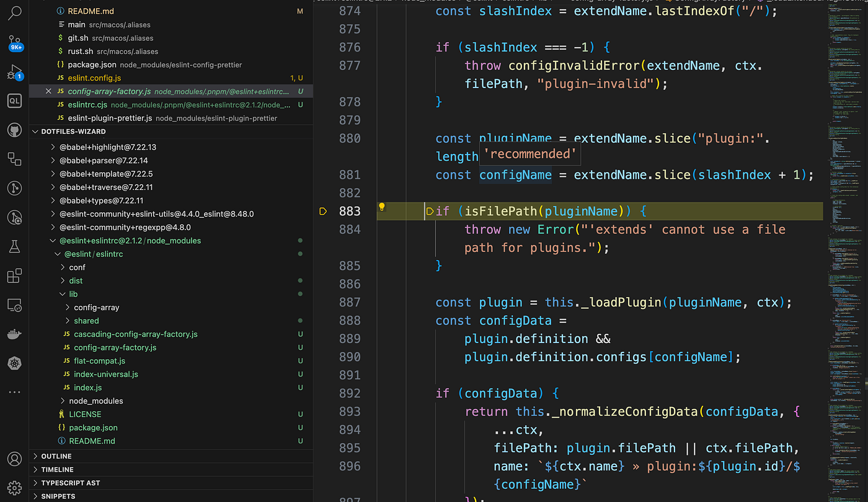This screenshot has height=502, width=868.
Task: Click the lightbulb code action on line 883
Action: [382, 207]
